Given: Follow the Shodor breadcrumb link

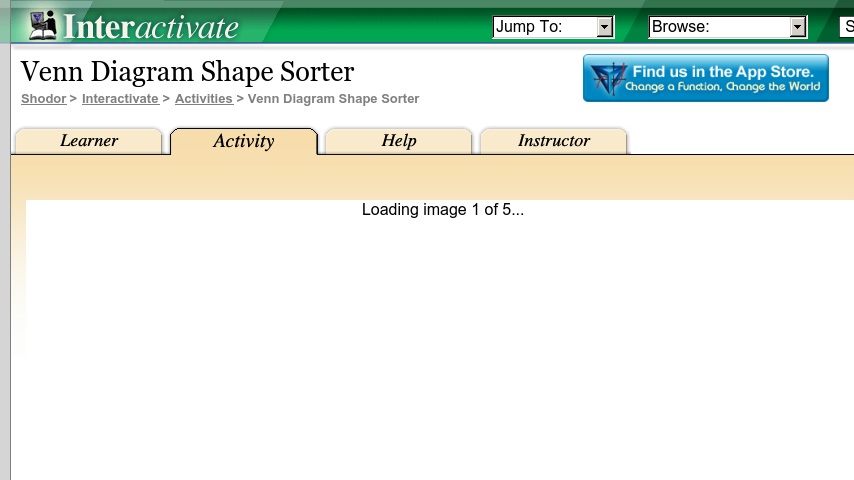Looking at the screenshot, I should point(43,99).
